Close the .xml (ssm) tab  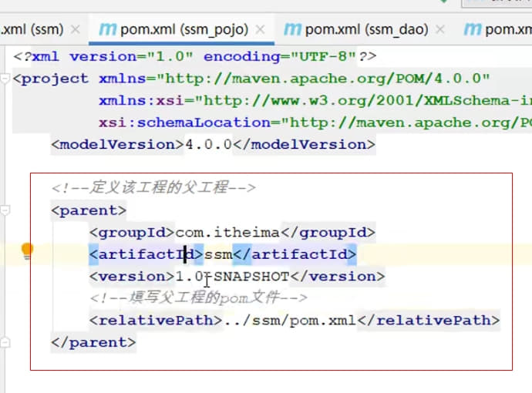coord(76,30)
